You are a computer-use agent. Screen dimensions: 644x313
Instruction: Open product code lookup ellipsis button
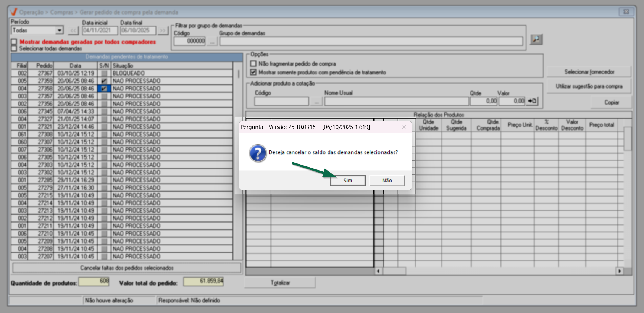tap(316, 102)
